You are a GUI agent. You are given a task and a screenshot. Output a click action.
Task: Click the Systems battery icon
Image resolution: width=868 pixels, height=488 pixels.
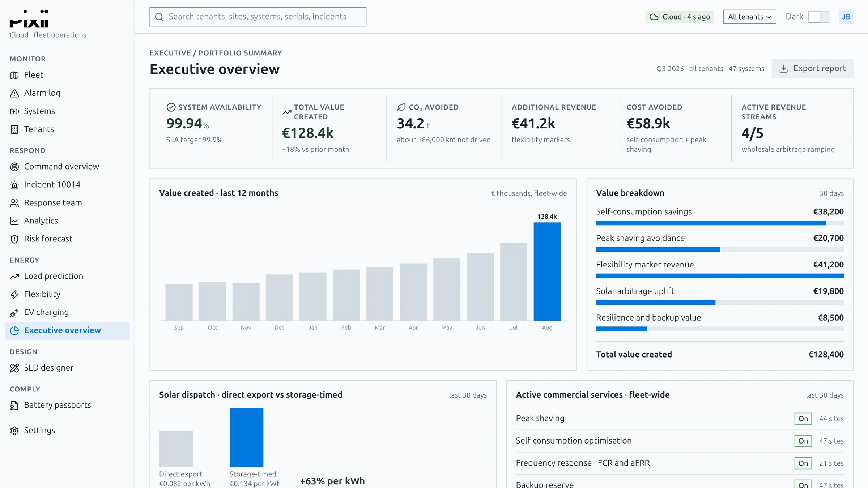click(14, 111)
